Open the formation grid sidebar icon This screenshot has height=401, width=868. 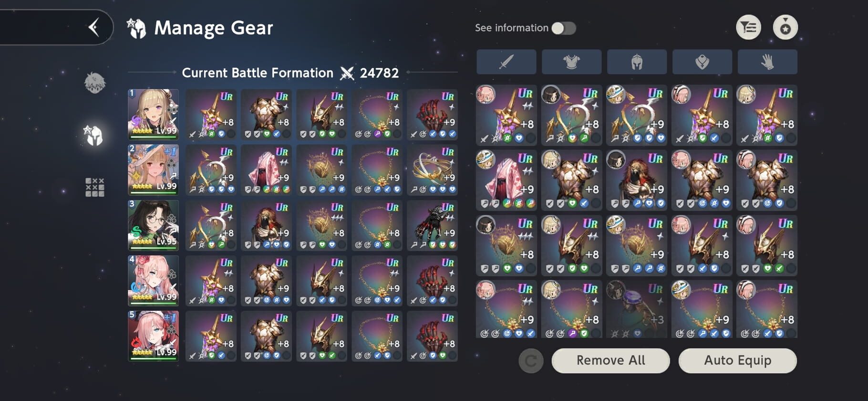click(94, 187)
